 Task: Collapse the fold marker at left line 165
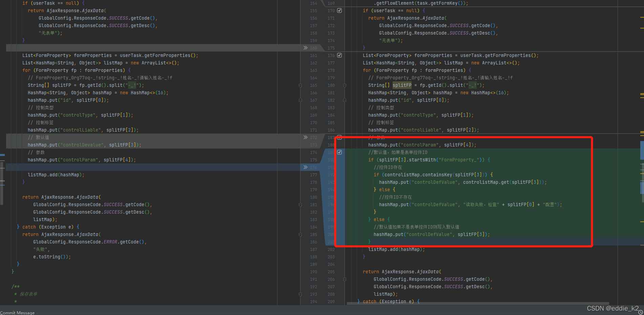pyautogui.click(x=300, y=85)
